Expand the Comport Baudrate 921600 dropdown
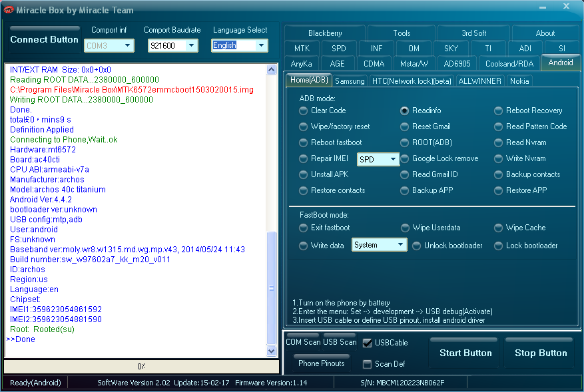Screen dimensions: 584x392 pos(173,45)
